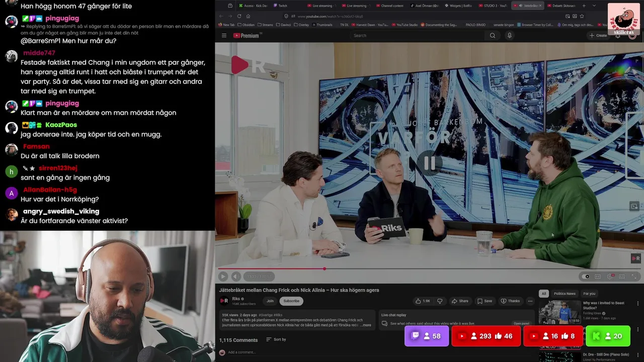Toggle the autoplay switch in player

pyautogui.click(x=586, y=277)
